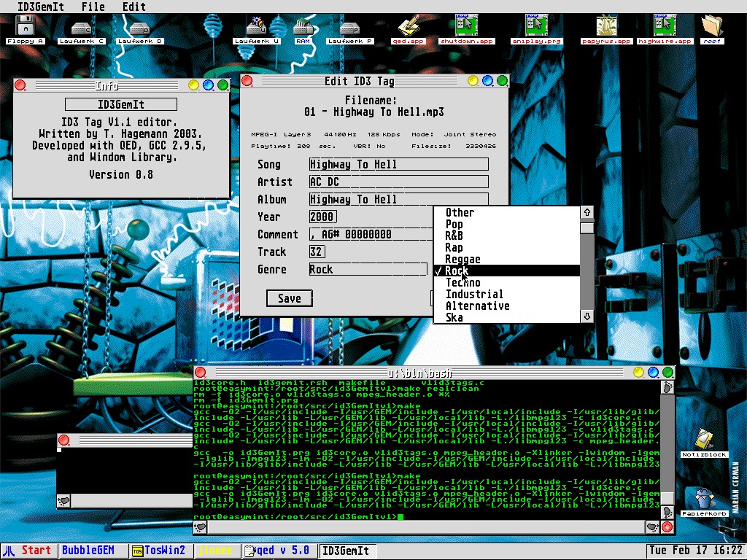Screen dimensions: 747x560
Task: Select Industrial in genre list
Action: coord(507,295)
